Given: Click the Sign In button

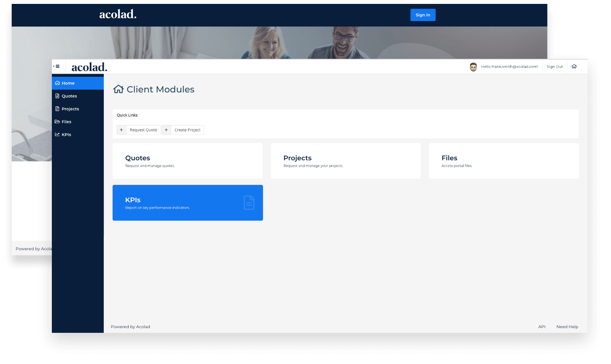Looking at the screenshot, I should [423, 15].
